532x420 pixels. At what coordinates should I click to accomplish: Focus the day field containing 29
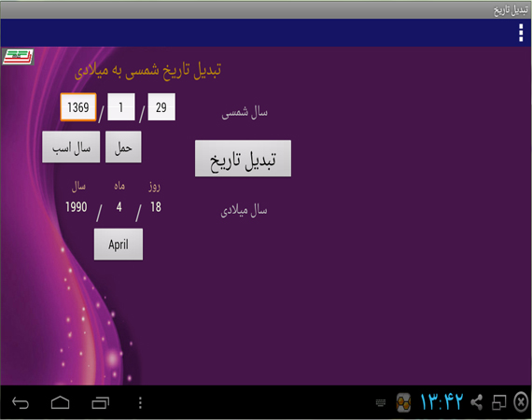pyautogui.click(x=161, y=107)
